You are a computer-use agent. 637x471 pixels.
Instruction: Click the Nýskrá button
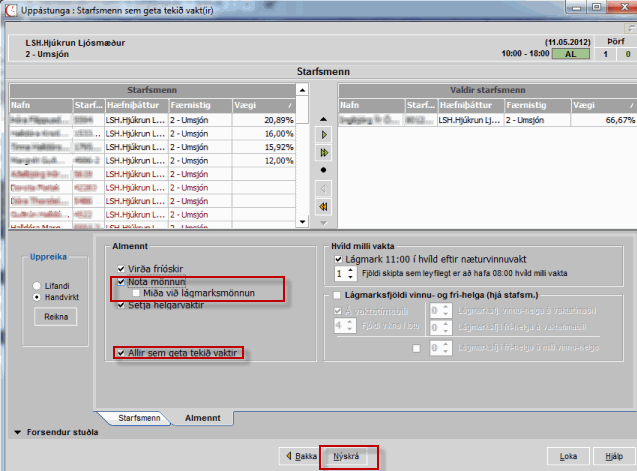click(346, 456)
